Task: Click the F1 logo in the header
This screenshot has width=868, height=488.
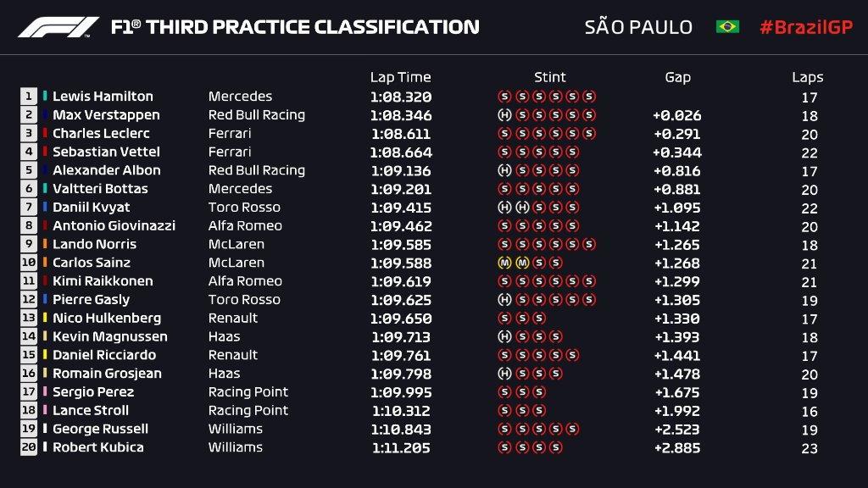Action: click(x=58, y=27)
